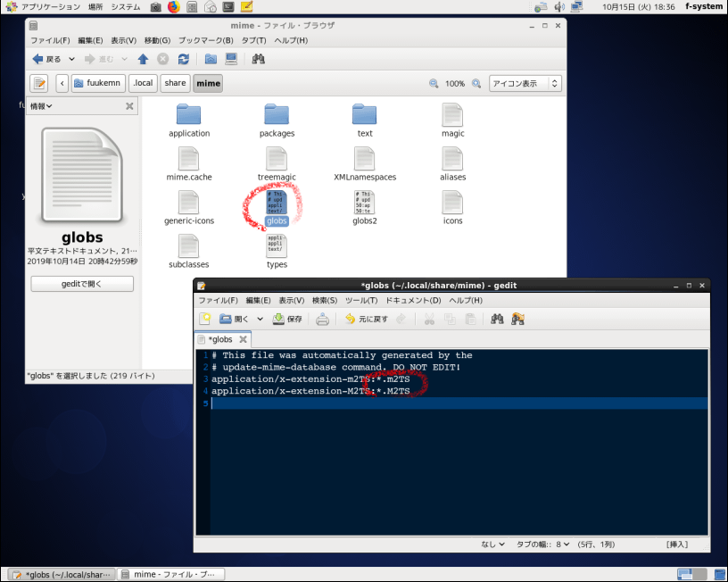The width and height of the screenshot is (728, 582).
Task: Undo with 元に戻す in gedit
Action: click(x=367, y=319)
